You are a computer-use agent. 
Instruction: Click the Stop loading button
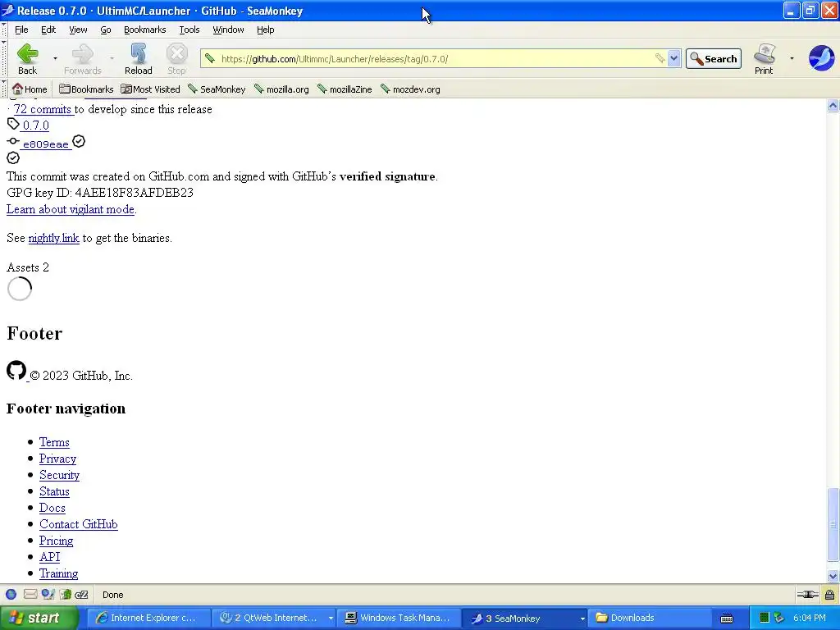point(176,59)
